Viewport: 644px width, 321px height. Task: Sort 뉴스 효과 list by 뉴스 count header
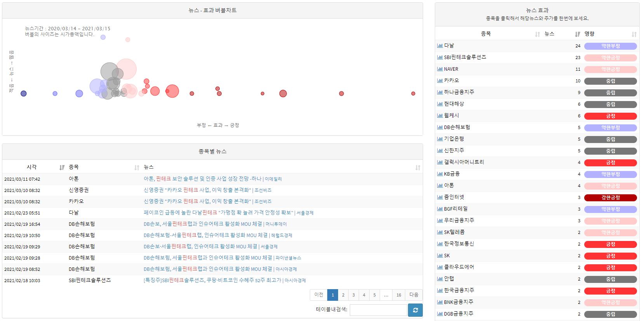pyautogui.click(x=562, y=34)
